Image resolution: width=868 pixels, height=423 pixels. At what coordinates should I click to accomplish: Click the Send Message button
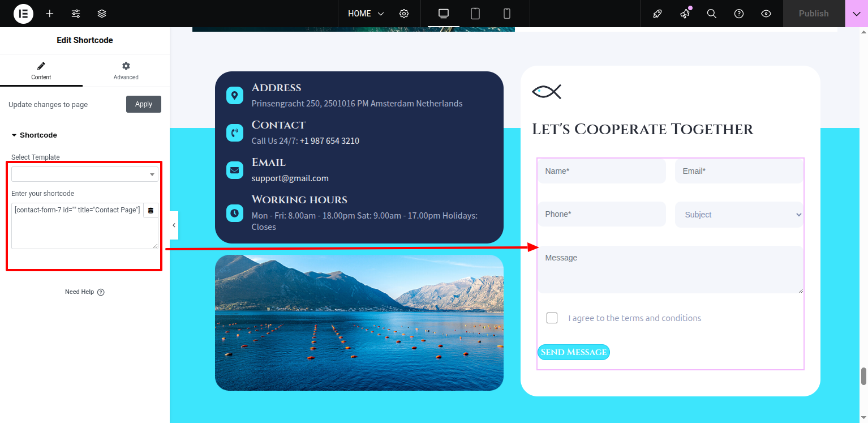point(573,352)
